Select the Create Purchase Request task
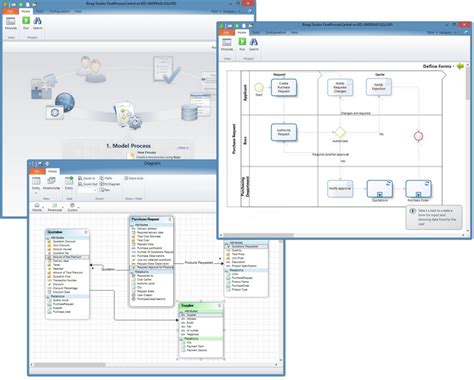Viewport: 474px width, 380px height. tap(284, 87)
